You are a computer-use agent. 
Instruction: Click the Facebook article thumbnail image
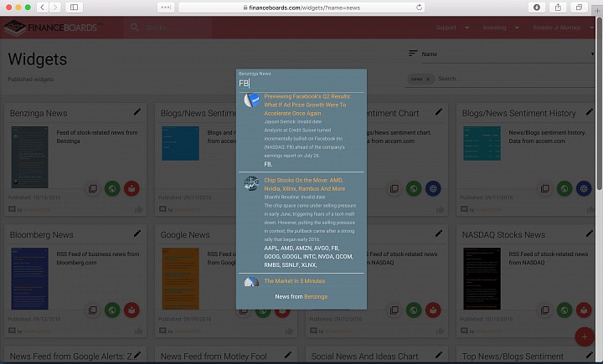tap(251, 100)
